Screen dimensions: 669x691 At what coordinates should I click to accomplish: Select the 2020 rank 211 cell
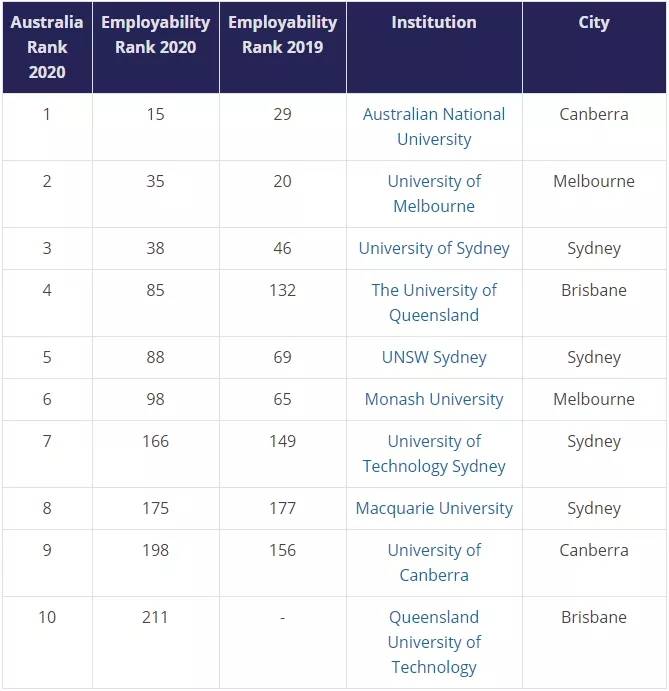coord(155,617)
